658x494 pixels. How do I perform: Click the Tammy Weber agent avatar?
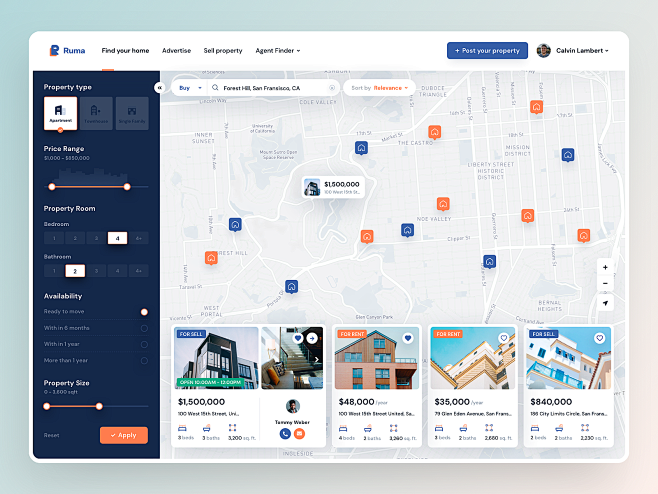(x=292, y=406)
